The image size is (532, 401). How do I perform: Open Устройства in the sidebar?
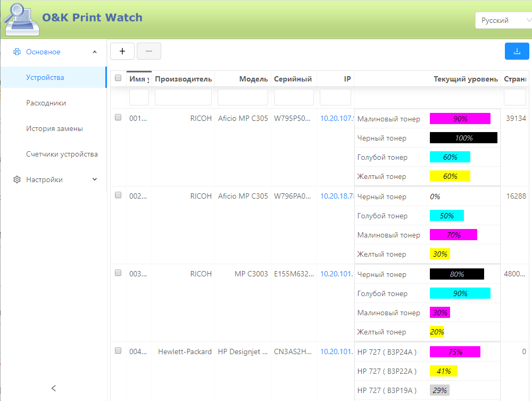pyautogui.click(x=53, y=77)
